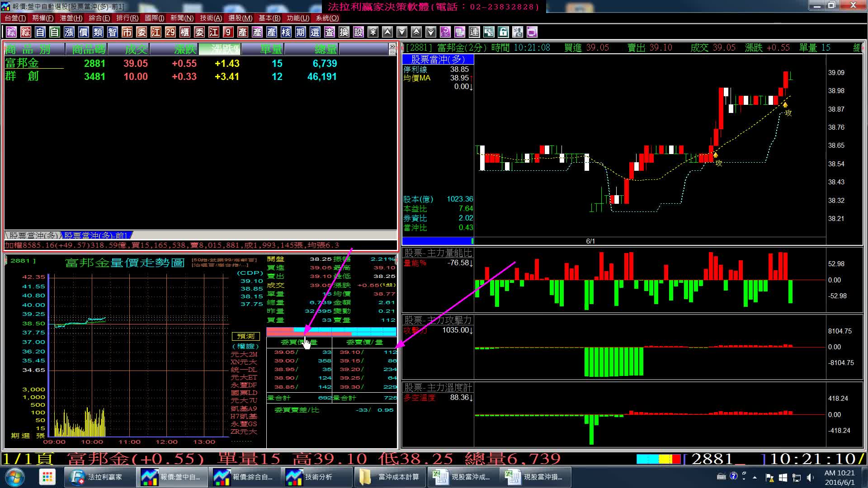The image size is (868, 488).
Task: Open the 法拉利贏家 taskbar item
Action: coord(100,477)
